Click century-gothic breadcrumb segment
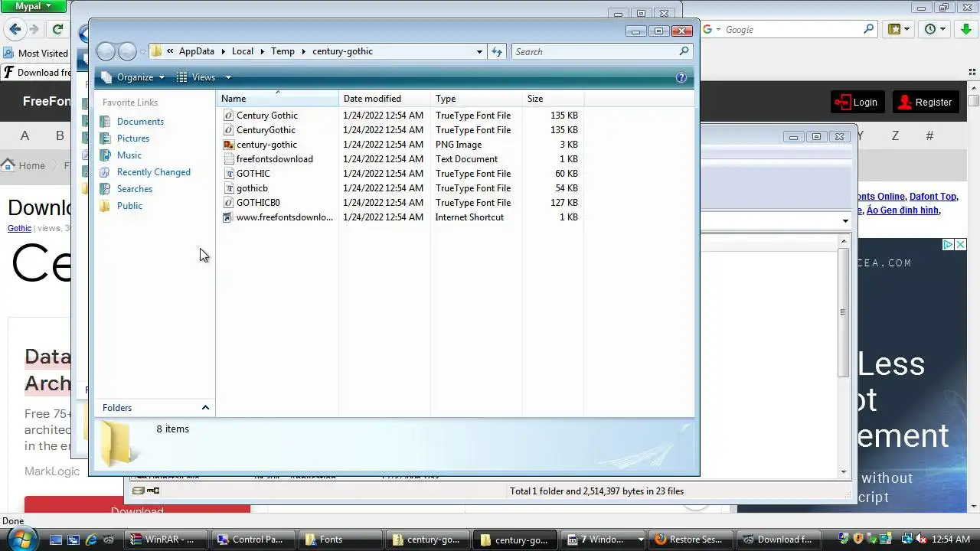980x551 pixels. point(342,51)
